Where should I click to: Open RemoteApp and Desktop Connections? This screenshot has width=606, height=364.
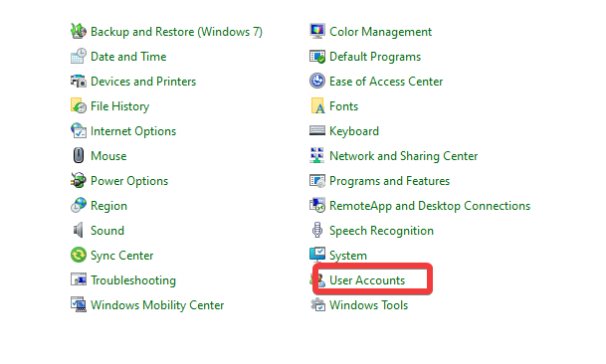(x=430, y=206)
